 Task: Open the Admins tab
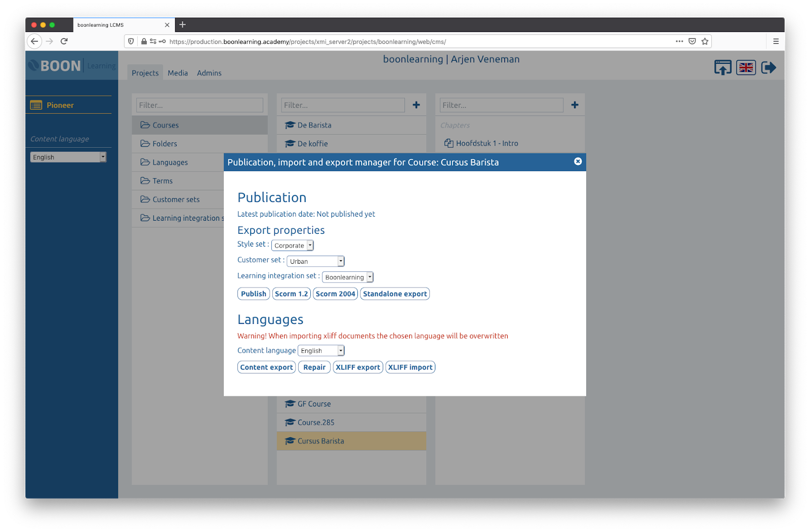[209, 73]
